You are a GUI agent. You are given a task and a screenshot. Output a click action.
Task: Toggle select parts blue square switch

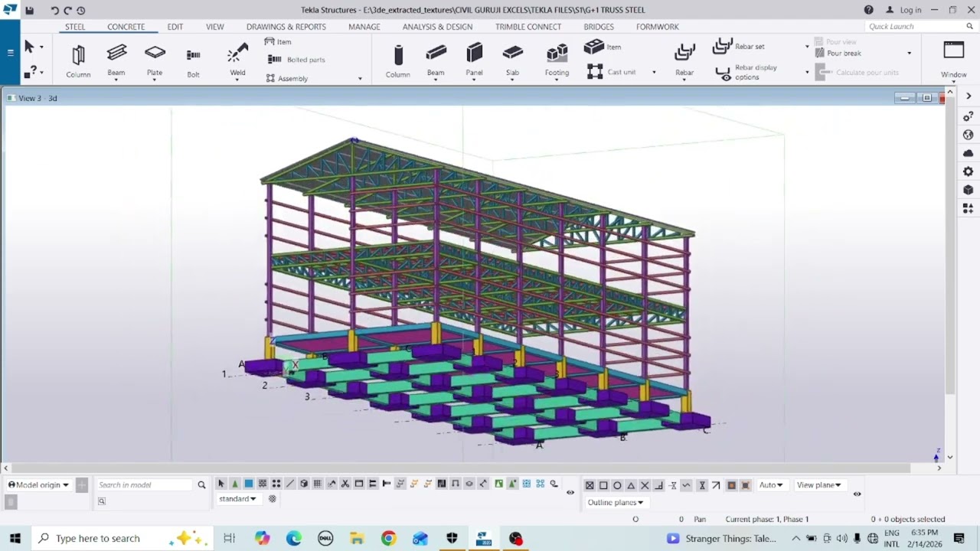coord(249,484)
